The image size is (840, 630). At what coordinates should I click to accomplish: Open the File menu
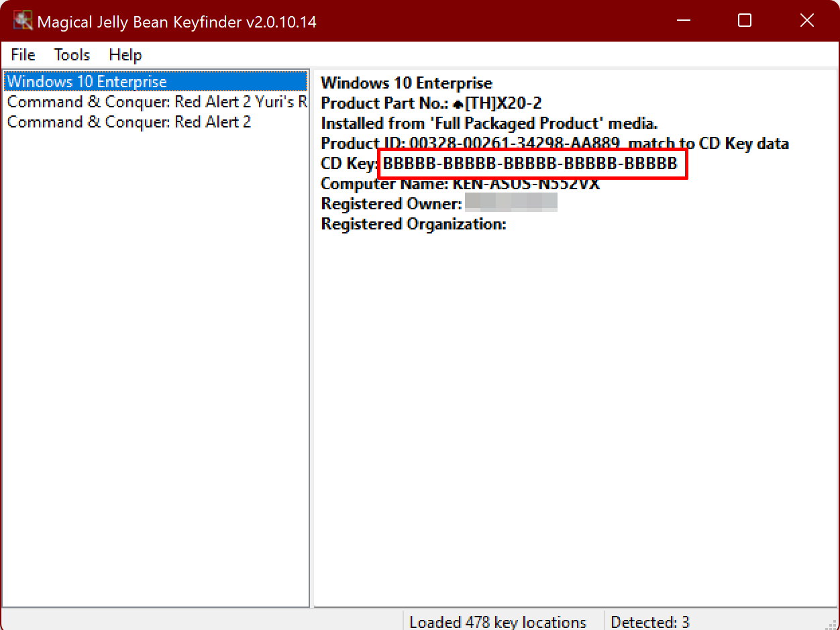point(23,55)
